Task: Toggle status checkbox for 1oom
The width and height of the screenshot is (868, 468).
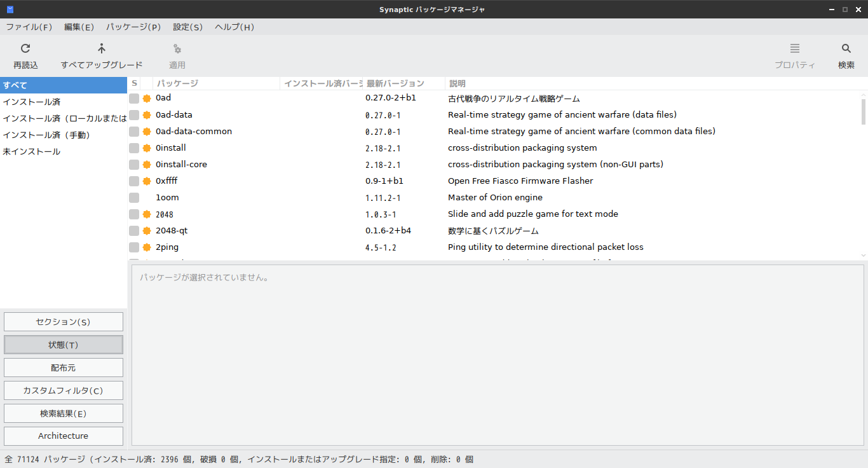Action: (134, 198)
